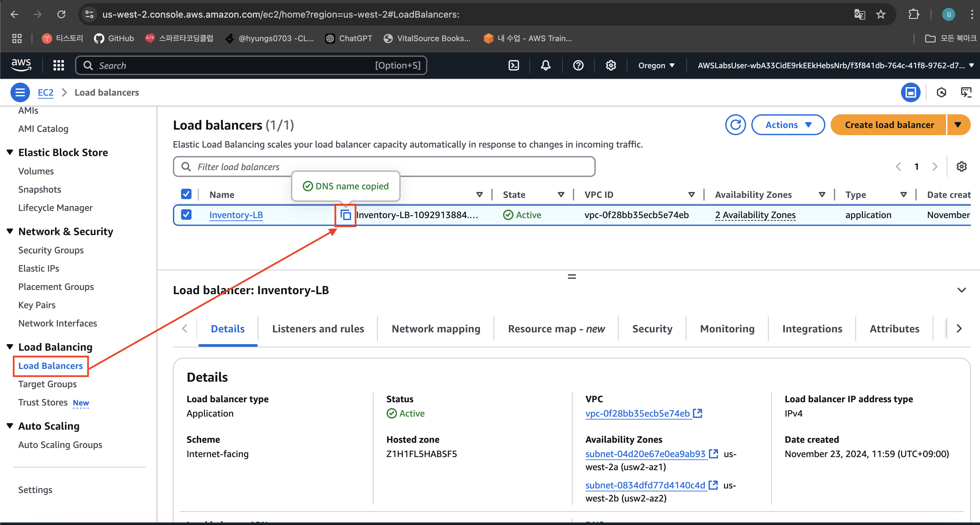Viewport: 980px width, 525px height.
Task: Open AWS CloudShell terminal icon
Action: 513,66
